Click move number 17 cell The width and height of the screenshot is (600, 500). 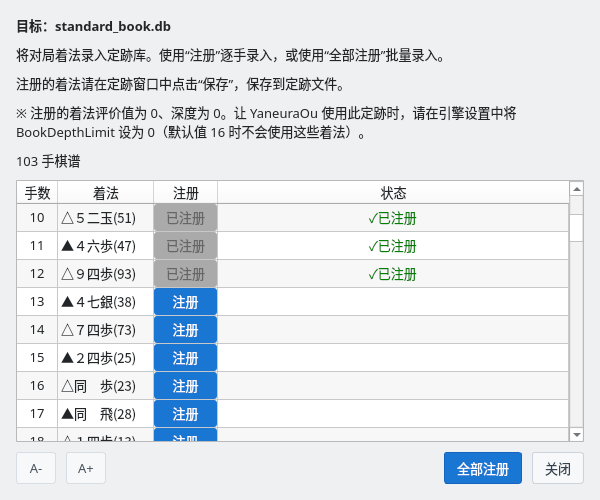[x=37, y=414]
